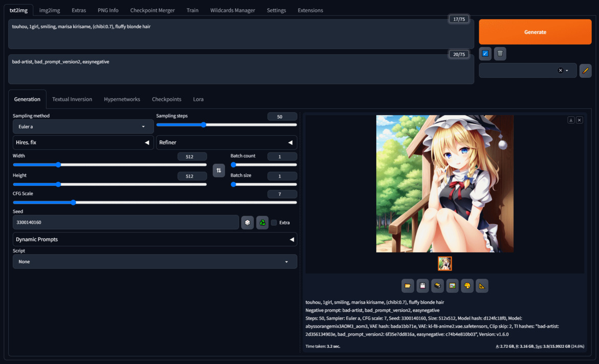Open the PNG Info tab

(108, 10)
